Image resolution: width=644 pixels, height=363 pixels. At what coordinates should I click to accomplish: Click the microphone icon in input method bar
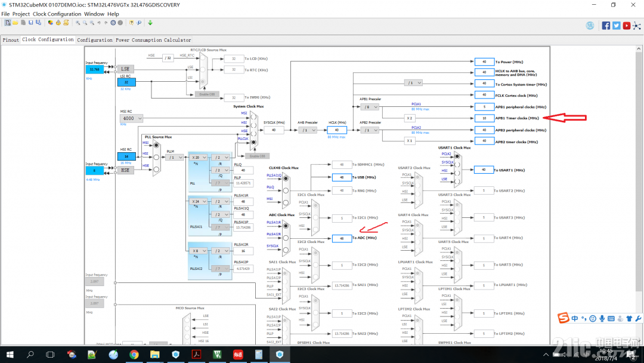(602, 319)
